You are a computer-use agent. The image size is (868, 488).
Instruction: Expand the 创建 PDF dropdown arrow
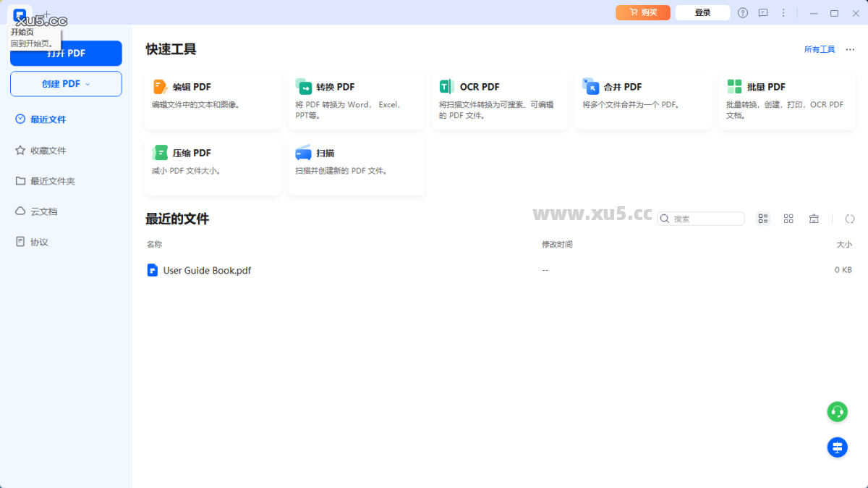[x=88, y=83]
